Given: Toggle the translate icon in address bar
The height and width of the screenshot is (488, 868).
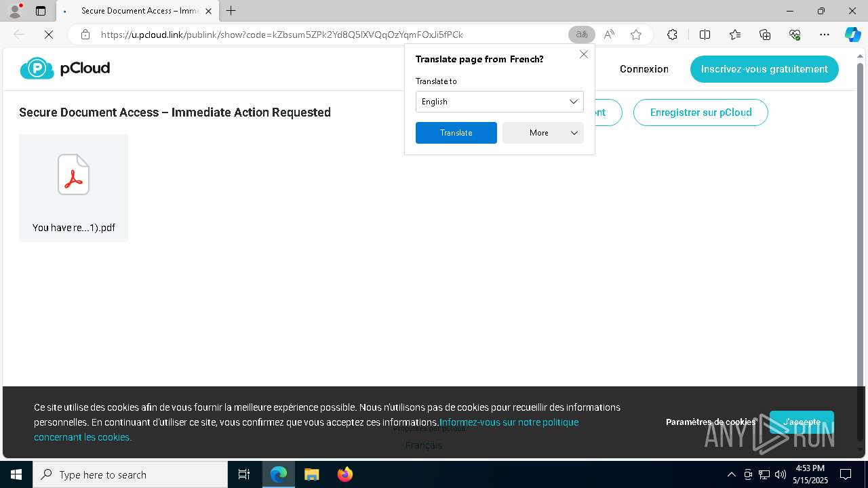Looking at the screenshot, I should (581, 35).
